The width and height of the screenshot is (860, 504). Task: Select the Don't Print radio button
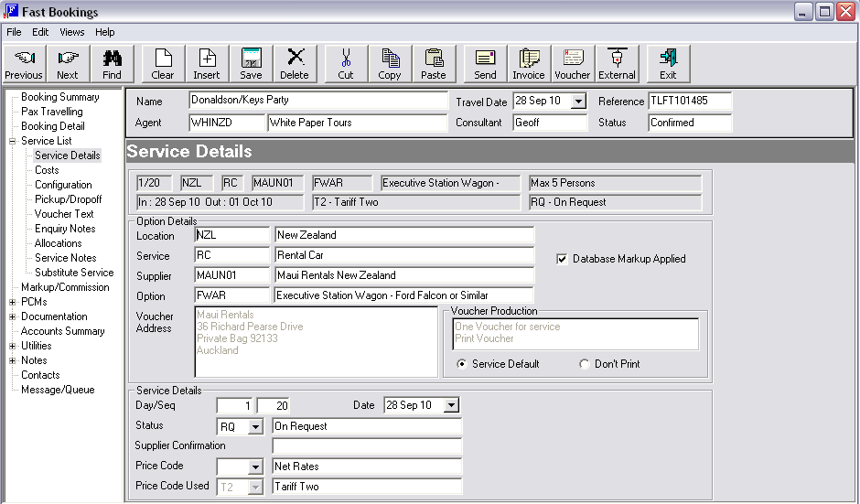pyautogui.click(x=585, y=364)
